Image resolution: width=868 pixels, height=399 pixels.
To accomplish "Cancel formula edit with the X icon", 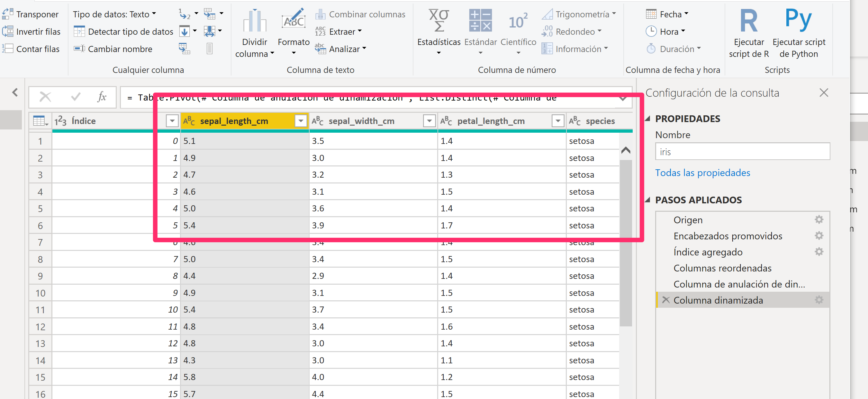I will click(45, 97).
